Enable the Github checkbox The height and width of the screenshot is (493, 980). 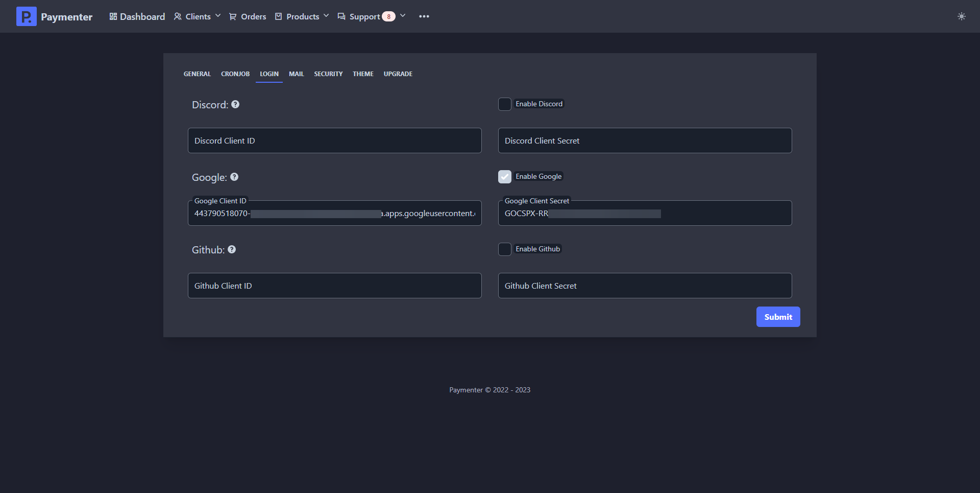[x=505, y=249]
